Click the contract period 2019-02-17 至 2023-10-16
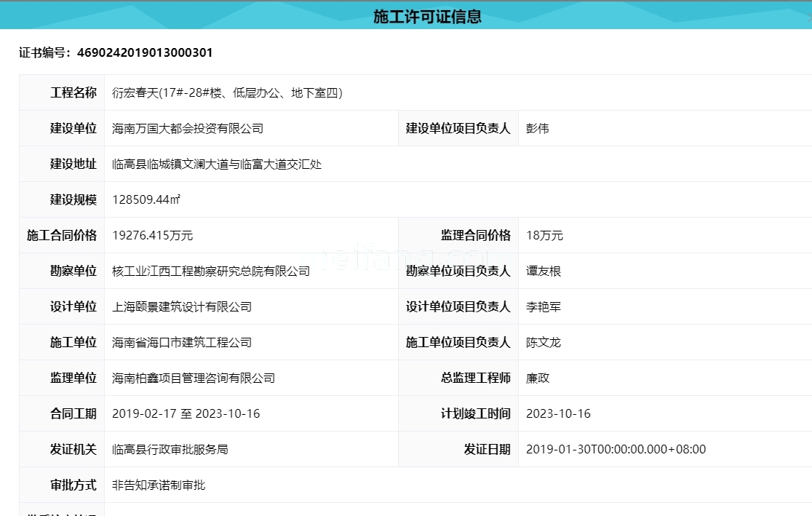The height and width of the screenshot is (516, 812). point(188,413)
